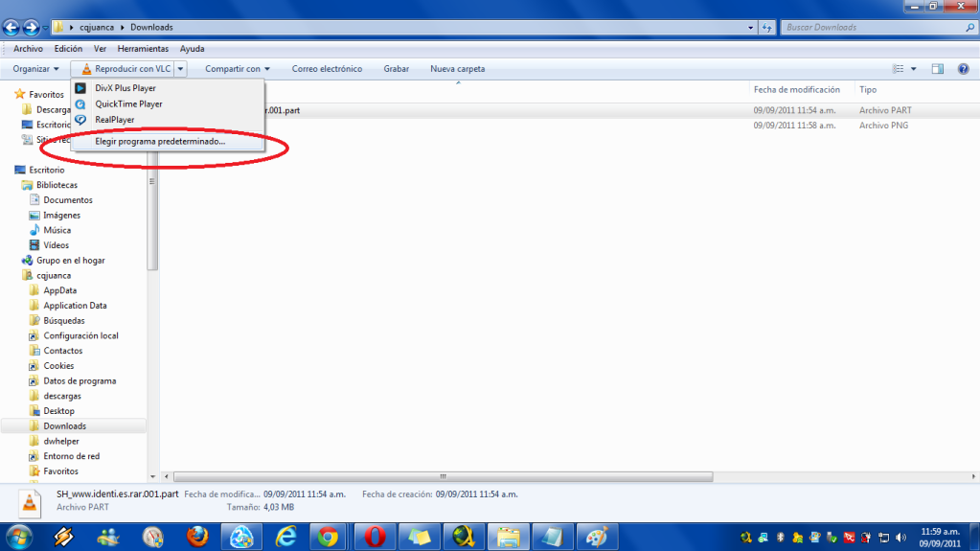Viewport: 980px width, 551px height.
Task: Click Reproducir con VLC button
Action: point(126,69)
